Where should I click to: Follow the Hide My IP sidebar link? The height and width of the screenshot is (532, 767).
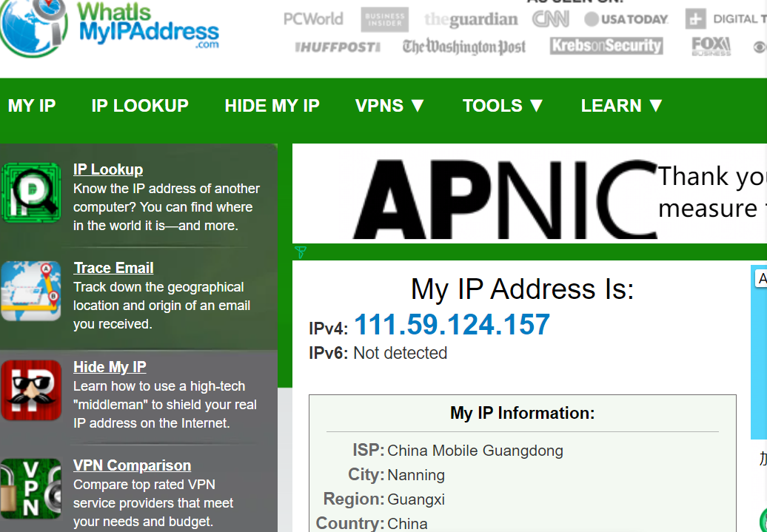pyautogui.click(x=110, y=367)
